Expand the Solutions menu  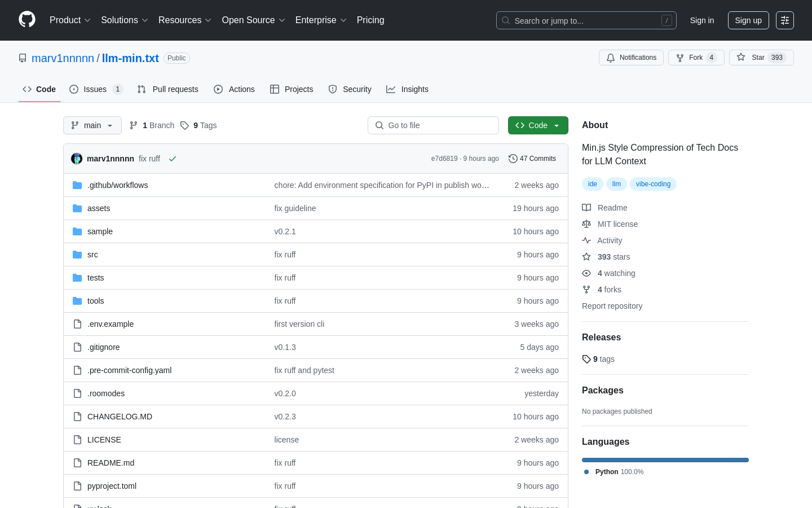125,20
